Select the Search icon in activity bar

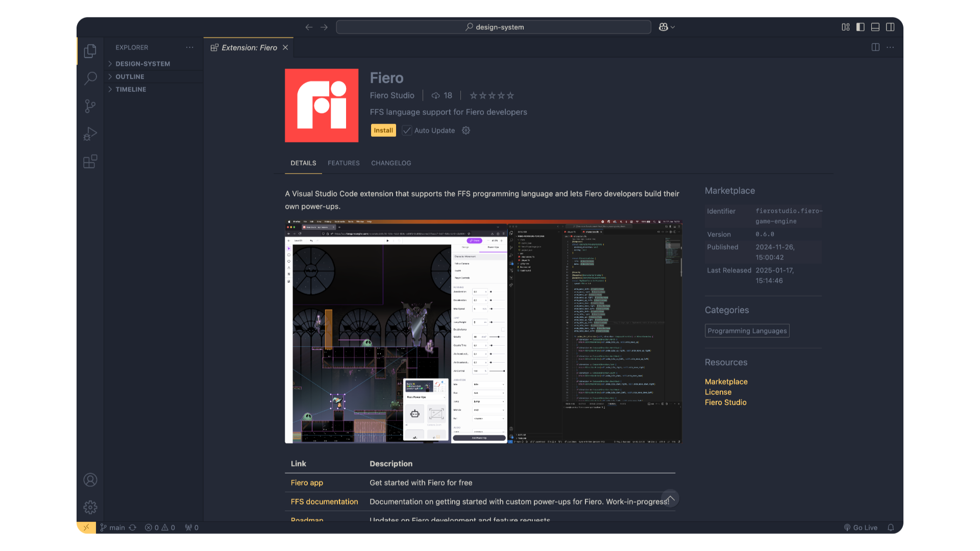click(x=90, y=79)
